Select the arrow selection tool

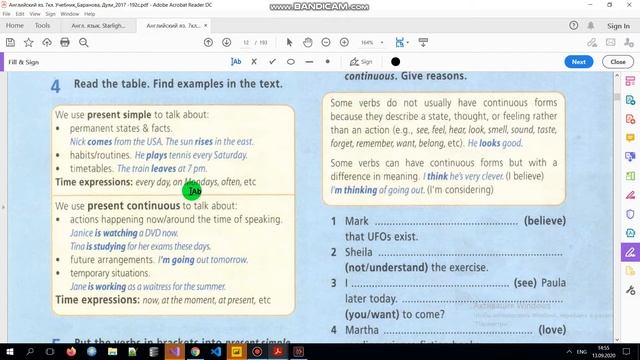[289, 42]
